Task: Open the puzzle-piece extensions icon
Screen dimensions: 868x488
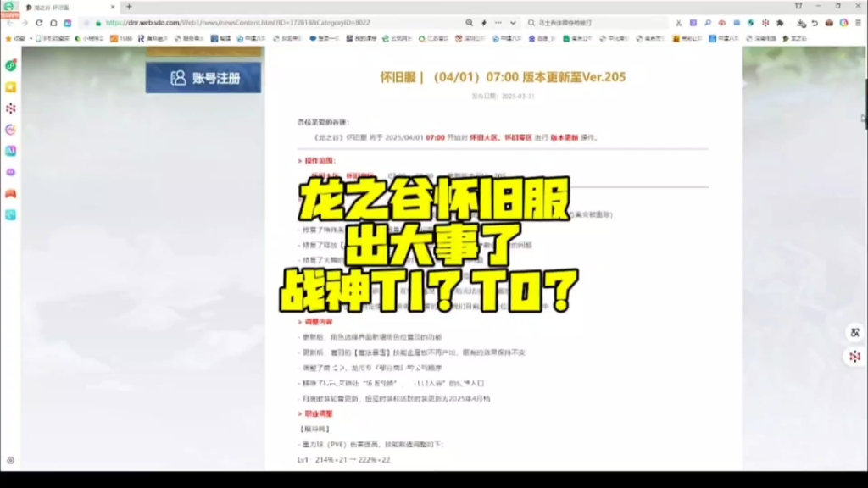Action: click(x=780, y=23)
